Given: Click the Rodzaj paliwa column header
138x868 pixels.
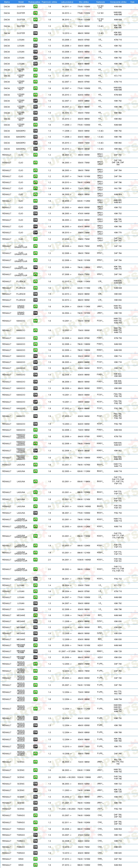Looking at the screenshot, I should click(x=34, y=2).
